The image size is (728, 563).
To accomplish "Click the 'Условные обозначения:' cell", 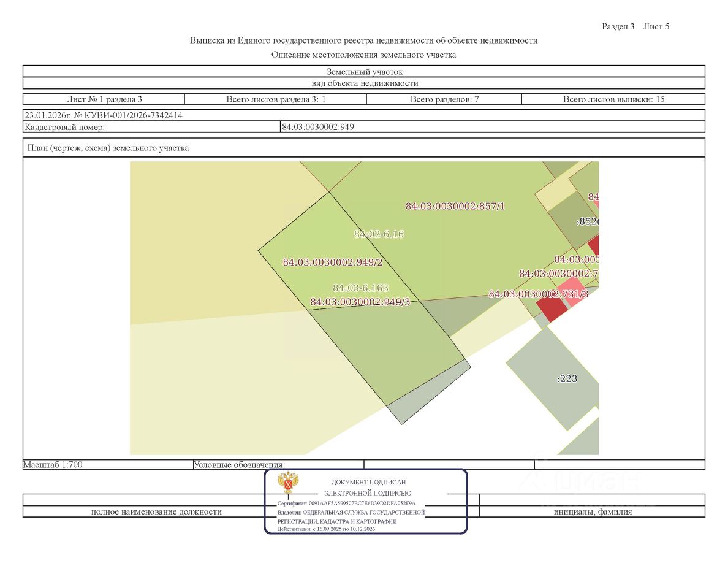I will [279, 464].
